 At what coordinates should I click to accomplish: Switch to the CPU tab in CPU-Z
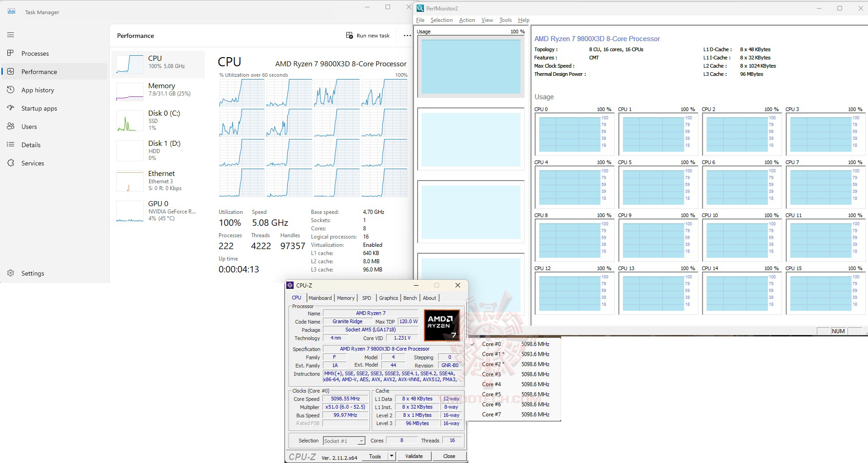click(x=297, y=298)
